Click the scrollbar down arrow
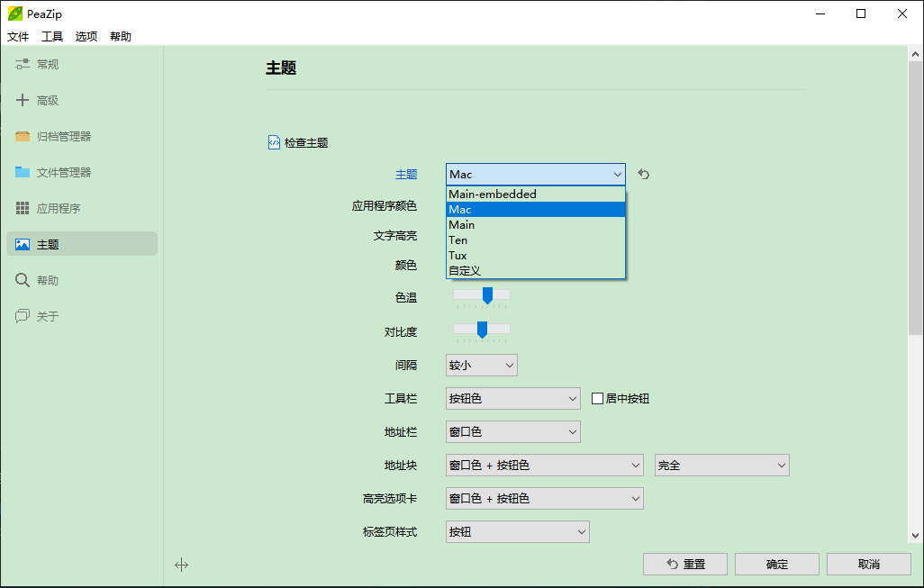The width and height of the screenshot is (924, 588). pyautogui.click(x=915, y=536)
